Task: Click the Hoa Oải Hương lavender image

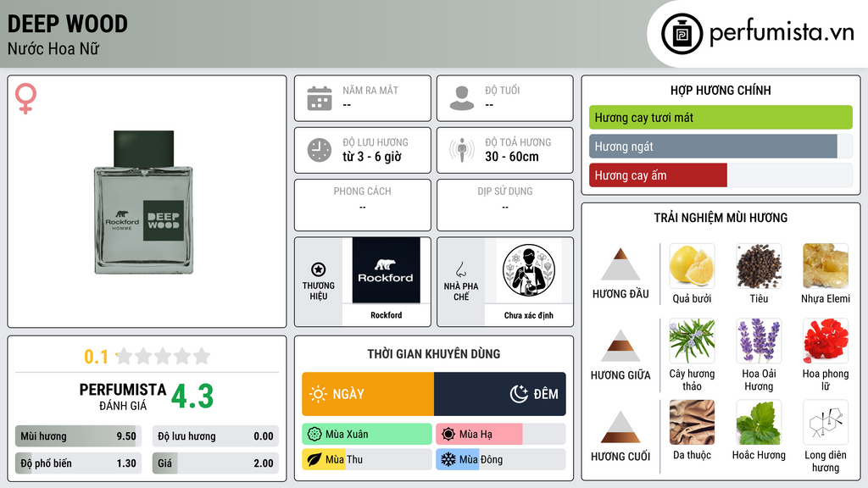Action: (x=759, y=341)
